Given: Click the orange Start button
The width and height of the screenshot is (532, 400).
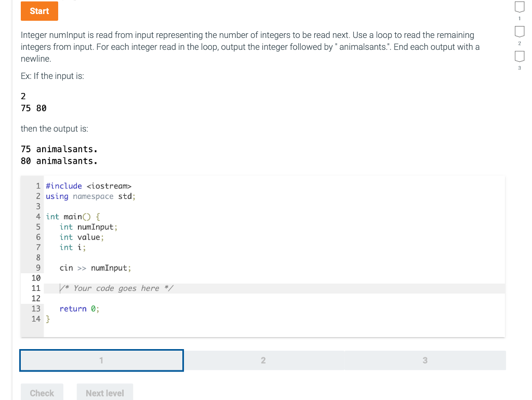Looking at the screenshot, I should click(x=39, y=10).
